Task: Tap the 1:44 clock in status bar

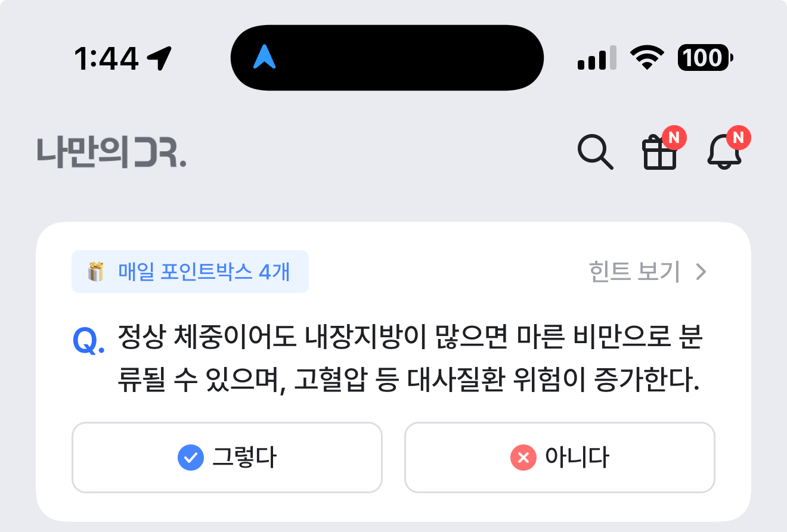Action: pos(107,58)
